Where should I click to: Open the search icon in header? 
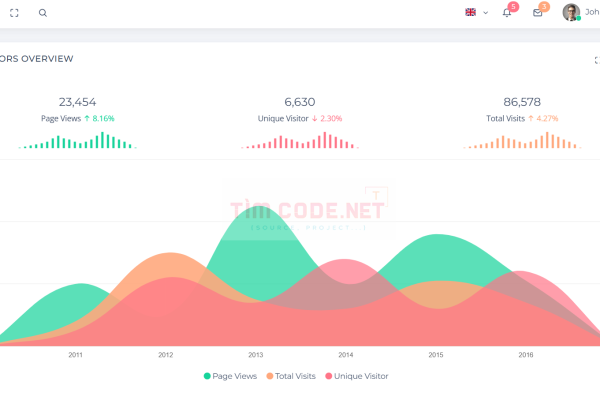click(x=43, y=13)
